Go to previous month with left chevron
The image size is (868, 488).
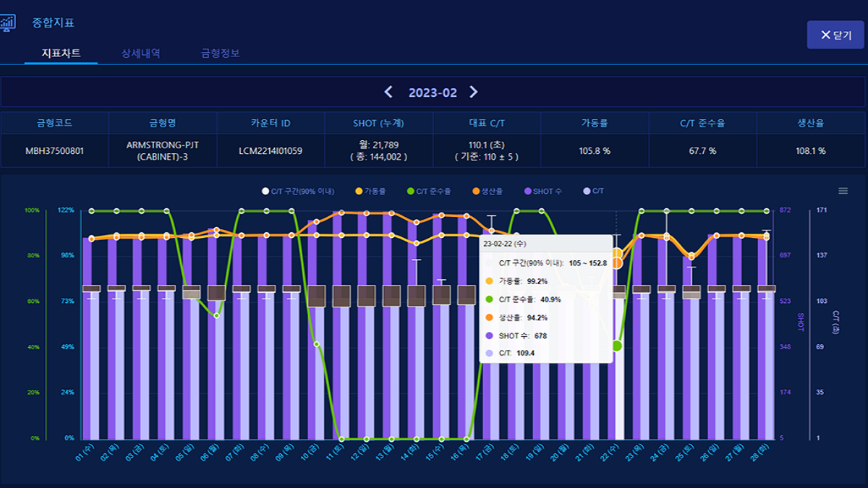(x=388, y=93)
